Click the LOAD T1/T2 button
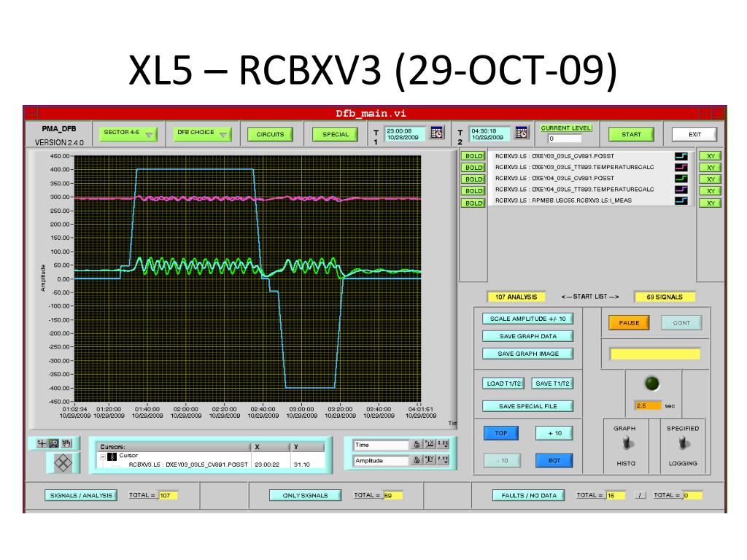 click(x=503, y=384)
